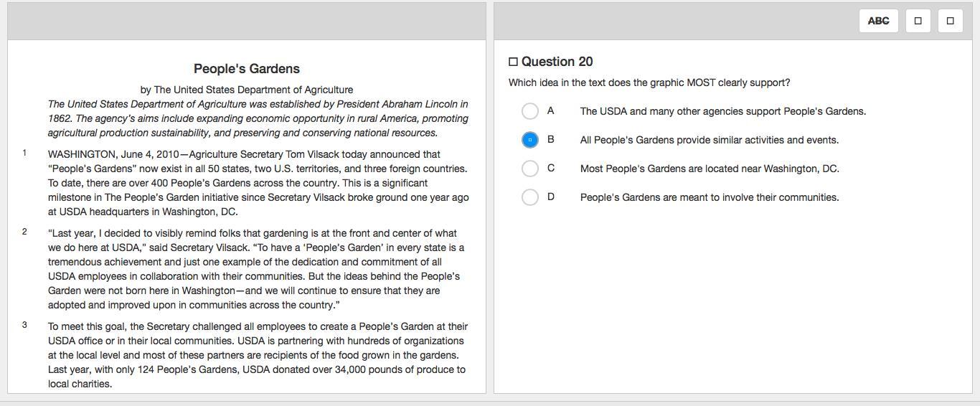Viewport: 980px width, 406px height.
Task: Flag Question 20 using its checkbox
Action: (x=513, y=62)
